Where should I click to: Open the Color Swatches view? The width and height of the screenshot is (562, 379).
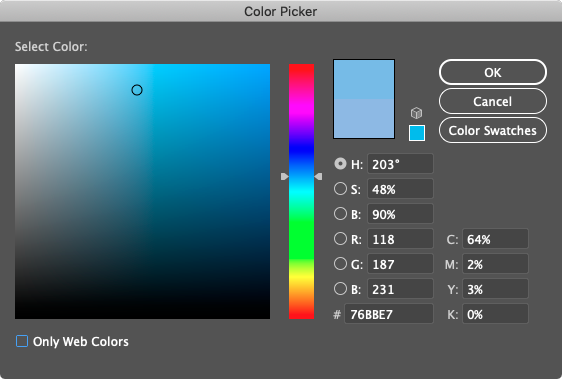[493, 130]
